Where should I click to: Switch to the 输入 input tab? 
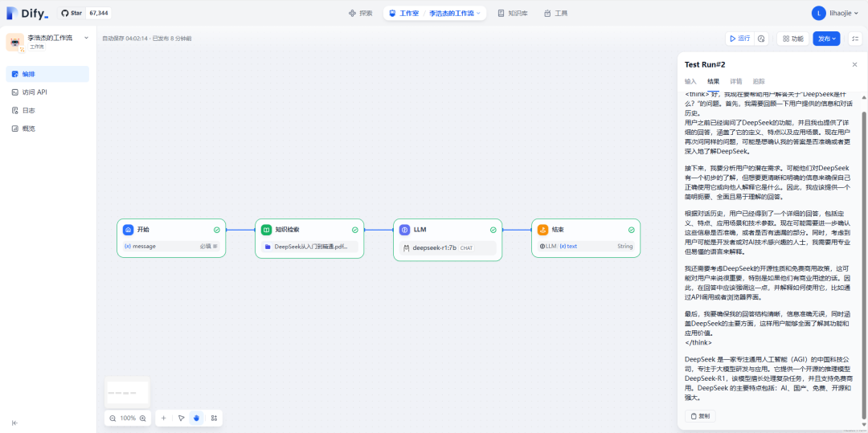tap(690, 81)
